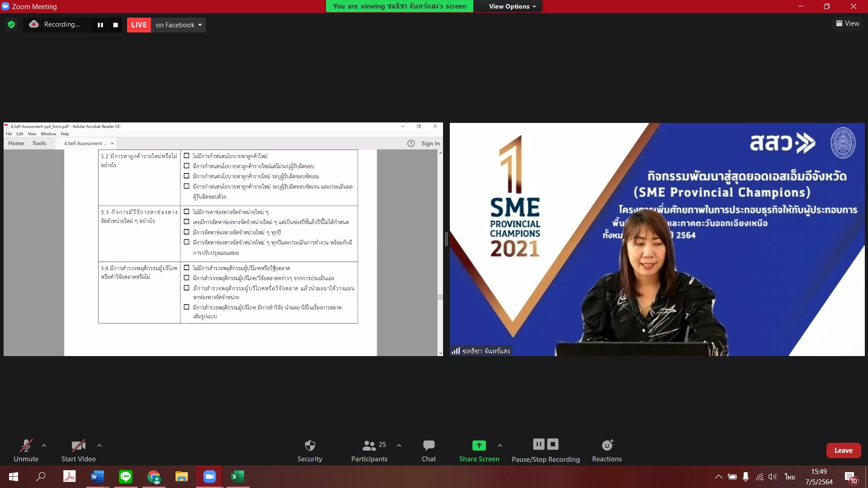The height and width of the screenshot is (488, 868).
Task: Pause recording from the top bar
Action: tap(100, 25)
